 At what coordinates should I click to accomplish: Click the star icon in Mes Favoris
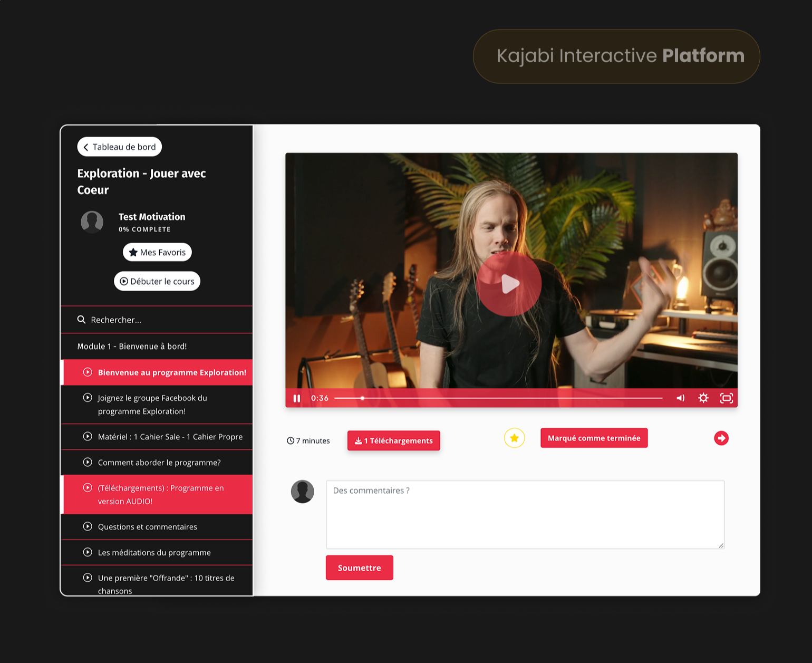(133, 252)
